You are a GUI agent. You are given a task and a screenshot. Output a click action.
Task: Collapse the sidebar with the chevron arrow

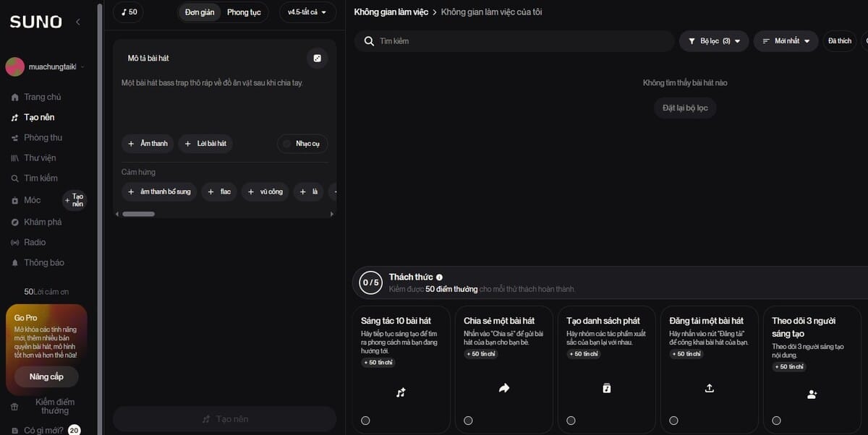78,22
